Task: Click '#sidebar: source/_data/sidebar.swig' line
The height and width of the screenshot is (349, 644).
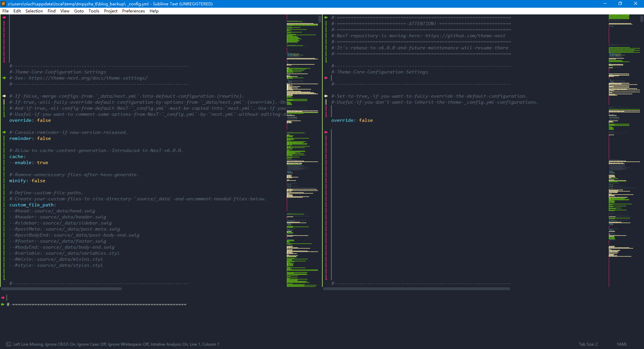Action: point(63,223)
